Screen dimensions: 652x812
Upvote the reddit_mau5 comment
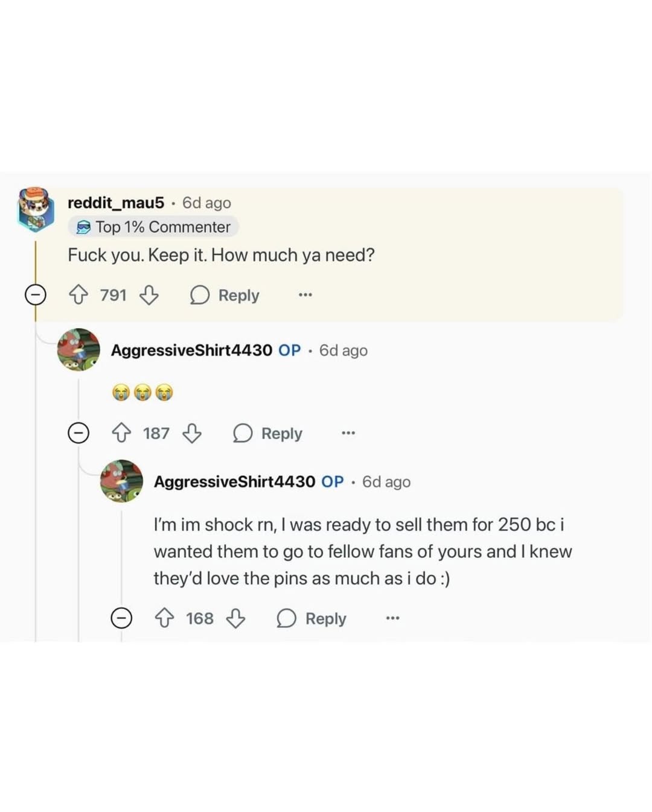point(78,295)
